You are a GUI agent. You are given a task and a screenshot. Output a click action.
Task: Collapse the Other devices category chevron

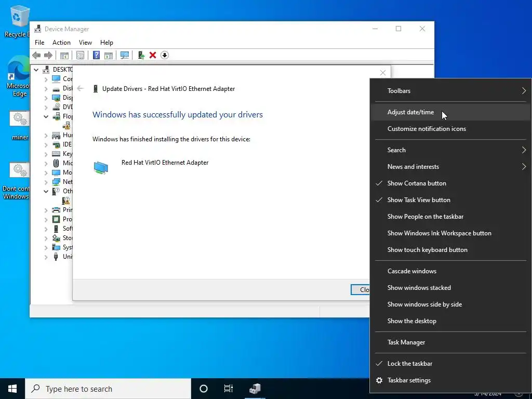click(46, 191)
